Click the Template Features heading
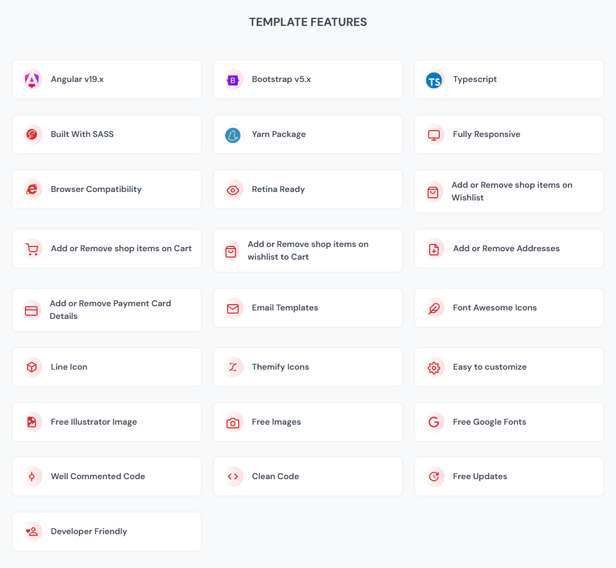The image size is (616, 568). [x=308, y=22]
